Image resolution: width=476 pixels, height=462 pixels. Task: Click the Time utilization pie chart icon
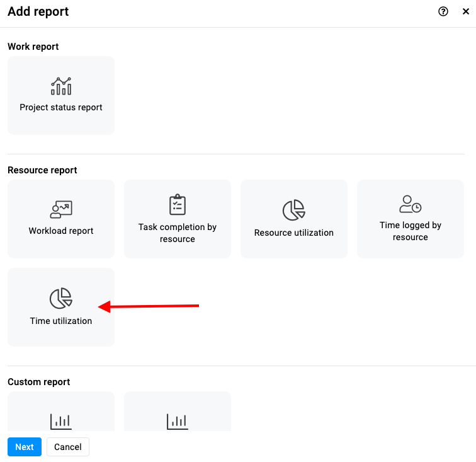click(61, 298)
